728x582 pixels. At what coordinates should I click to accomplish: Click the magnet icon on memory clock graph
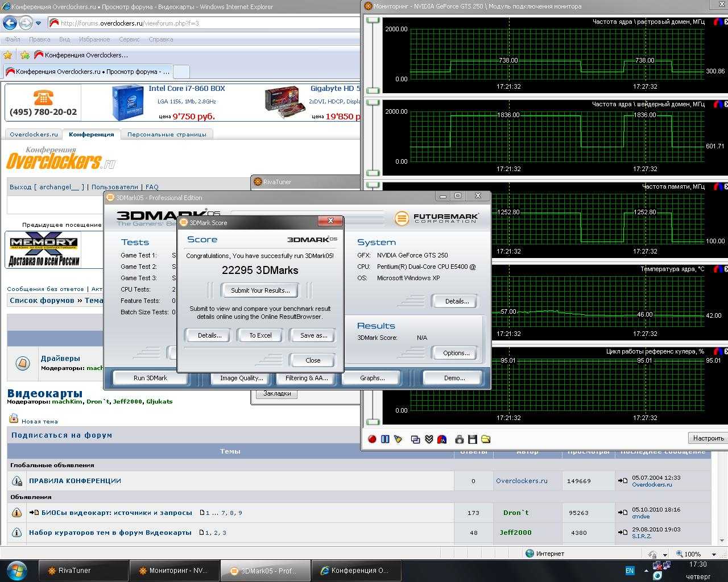719,186
